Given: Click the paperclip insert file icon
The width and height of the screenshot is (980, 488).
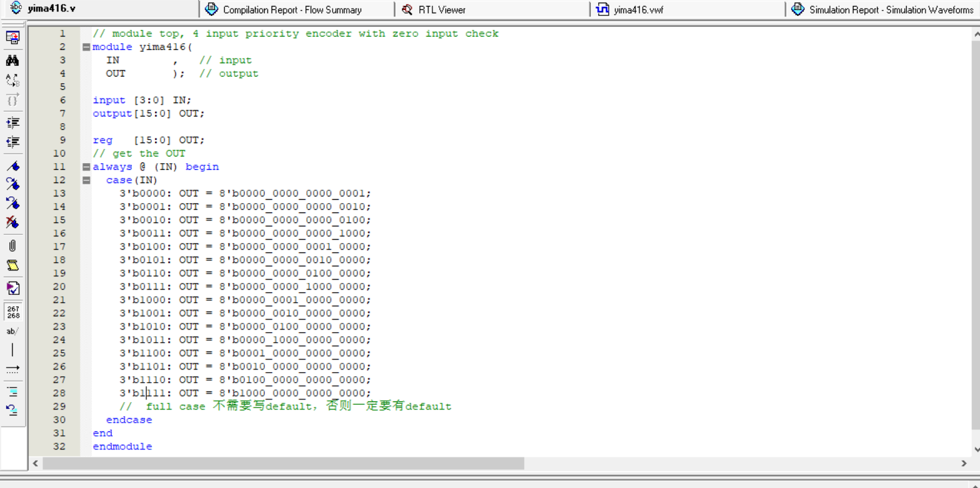Looking at the screenshot, I should [x=13, y=246].
